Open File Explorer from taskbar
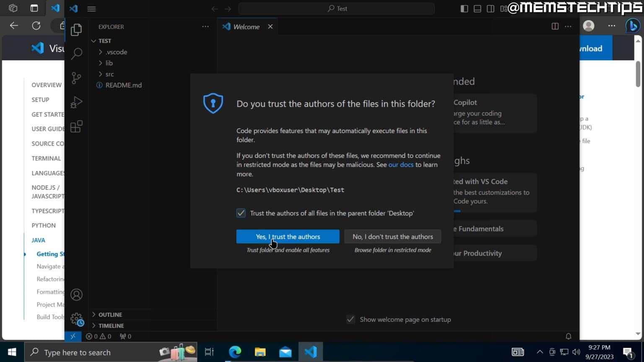The width and height of the screenshot is (644, 362). [x=260, y=352]
